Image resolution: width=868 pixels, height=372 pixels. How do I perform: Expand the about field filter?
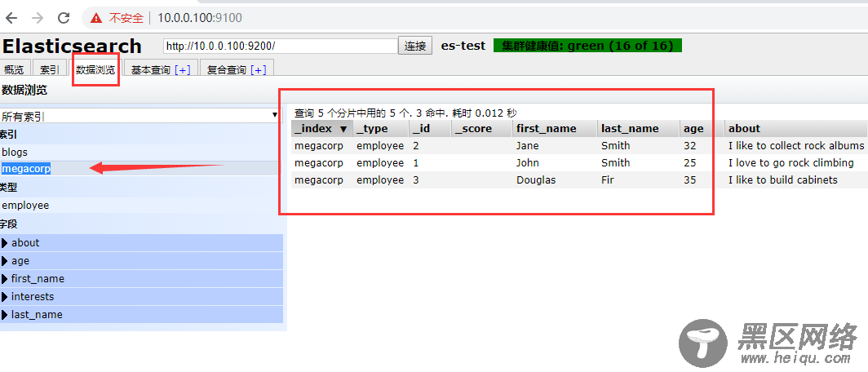pyautogui.click(x=142, y=243)
